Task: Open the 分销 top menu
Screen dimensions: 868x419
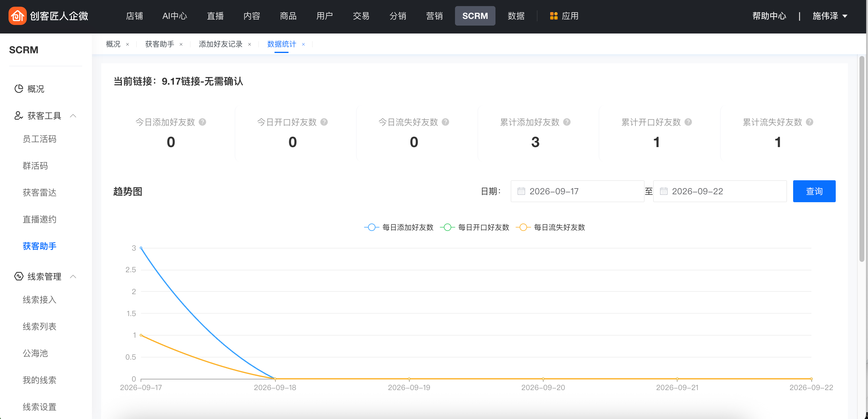Action: click(x=397, y=16)
